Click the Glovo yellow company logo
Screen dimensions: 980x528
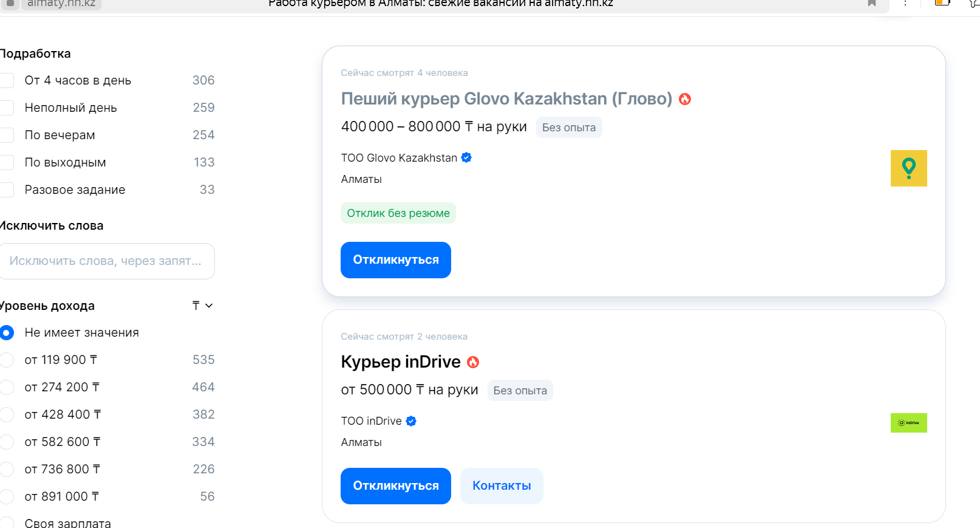coord(908,168)
